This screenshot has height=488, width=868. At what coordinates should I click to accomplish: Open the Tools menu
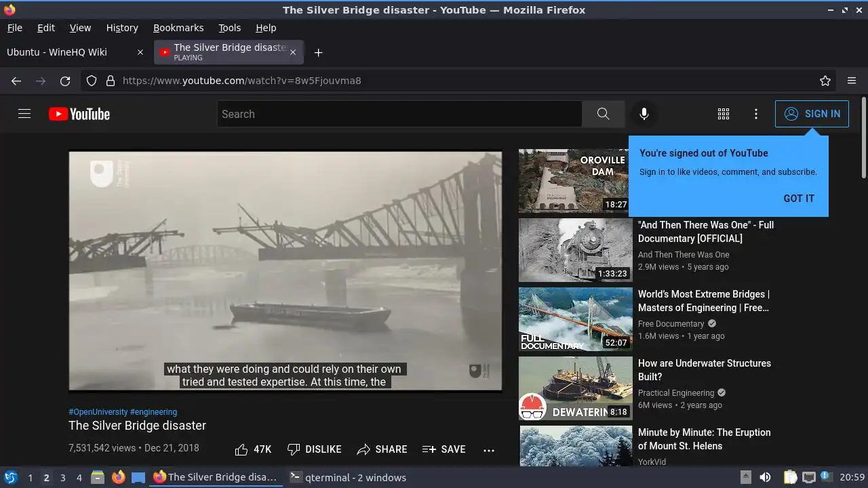click(230, 28)
